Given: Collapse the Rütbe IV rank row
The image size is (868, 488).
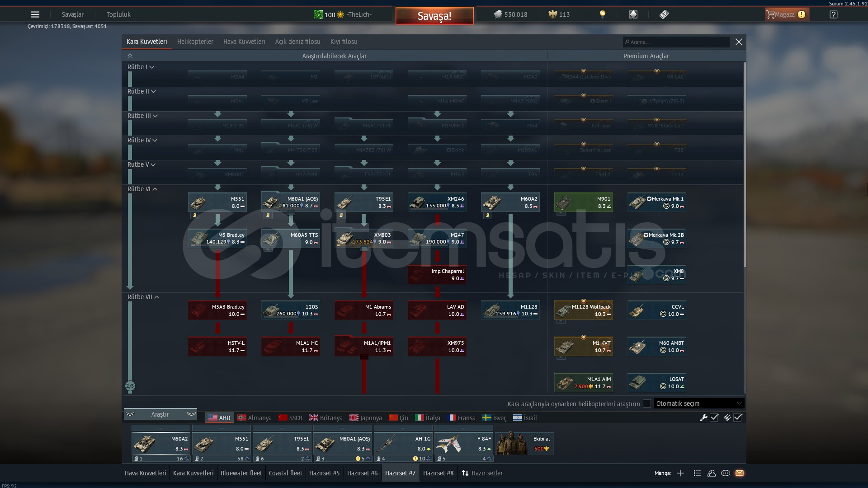Looking at the screenshot, I should [x=142, y=140].
